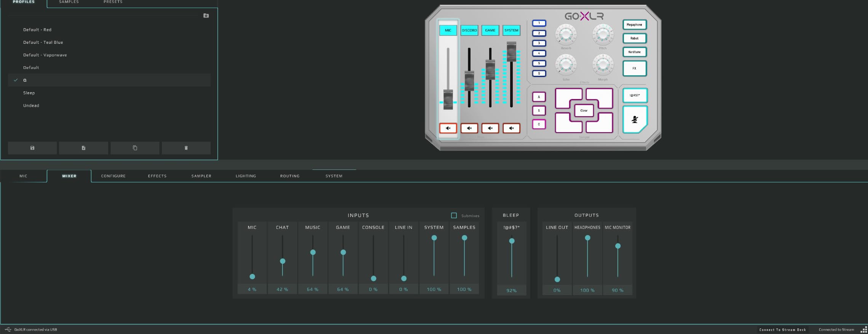This screenshot has height=334, width=868.
Task: Open the Lighting tab
Action: point(246,176)
